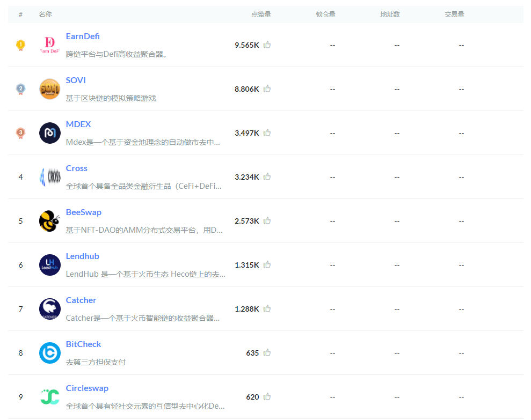Open the Circleswap project link
Screen dimensions: 531x420
point(87,388)
